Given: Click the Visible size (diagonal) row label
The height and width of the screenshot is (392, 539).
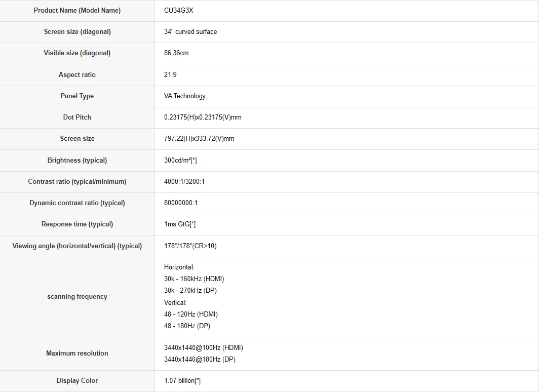Looking at the screenshot, I should point(77,53).
